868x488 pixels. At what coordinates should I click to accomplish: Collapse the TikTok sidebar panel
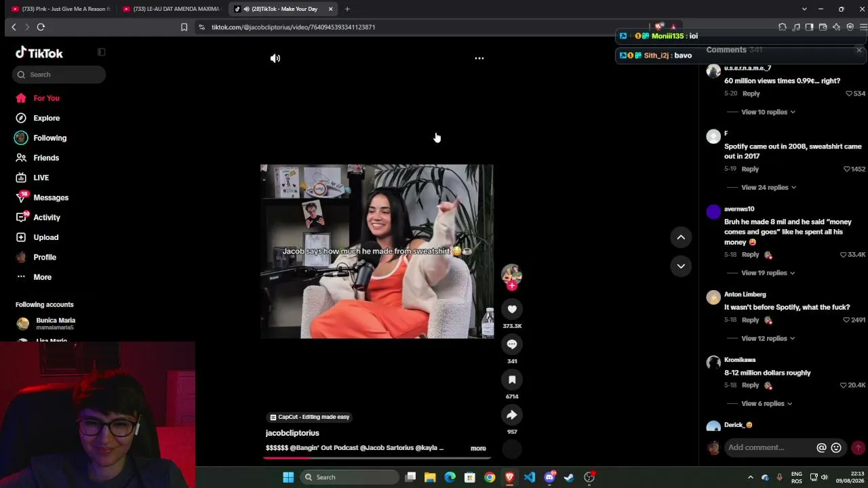[101, 52]
